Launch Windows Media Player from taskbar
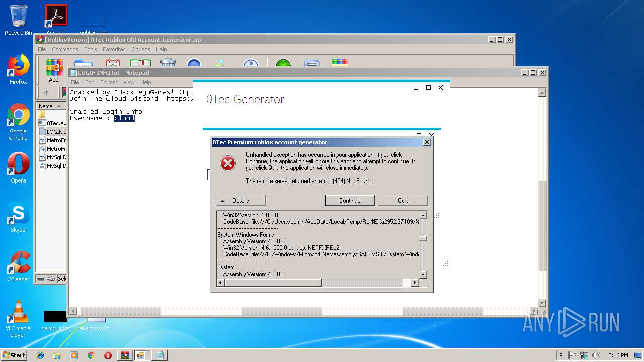This screenshot has height=362, width=644. 74,355
